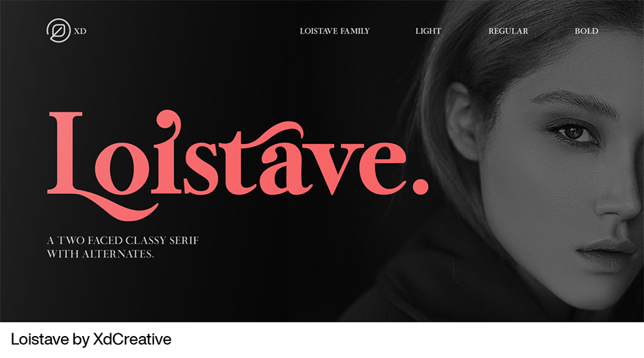Image resolution: width=644 pixels, height=358 pixels.
Task: Click the woman's visible eye
Action: coord(573,132)
